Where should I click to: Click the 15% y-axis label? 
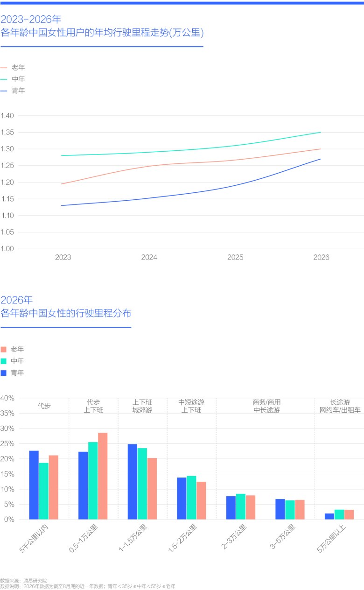(7, 474)
